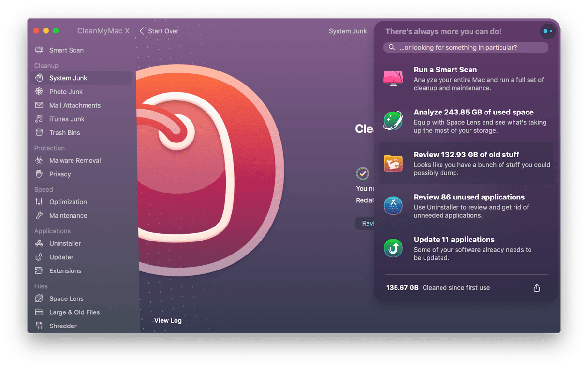Viewport: 588px width, 369px height.
Task: Click the pink iMac Smart Scan icon
Action: (x=393, y=78)
